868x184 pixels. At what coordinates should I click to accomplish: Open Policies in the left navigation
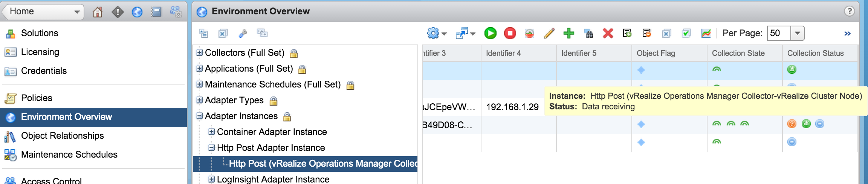click(37, 98)
